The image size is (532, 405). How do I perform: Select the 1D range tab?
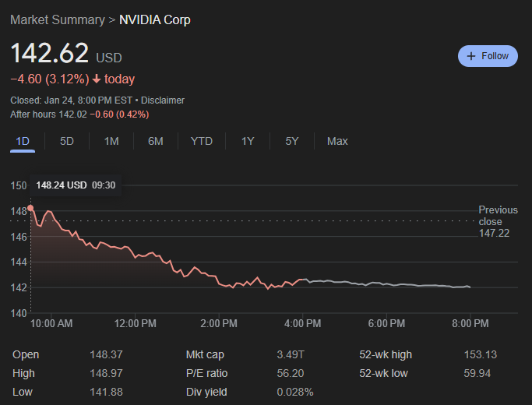point(23,141)
